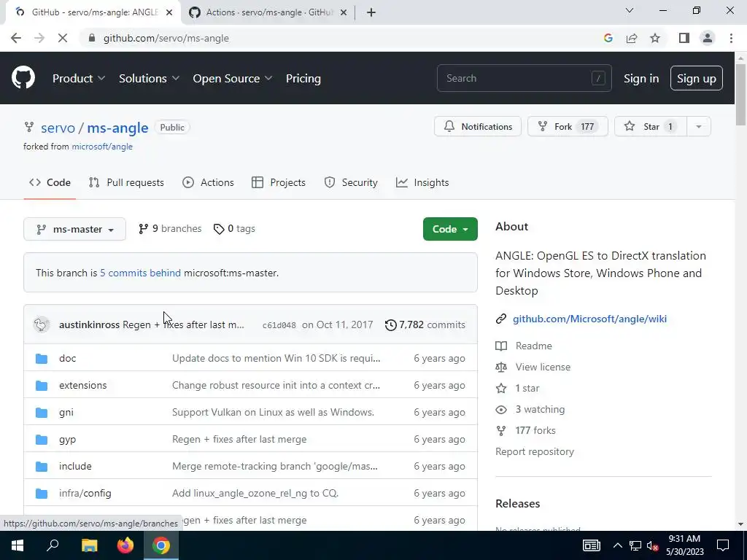This screenshot has width=747, height=560.
Task: Open commit c61d048
Action: pyautogui.click(x=279, y=325)
